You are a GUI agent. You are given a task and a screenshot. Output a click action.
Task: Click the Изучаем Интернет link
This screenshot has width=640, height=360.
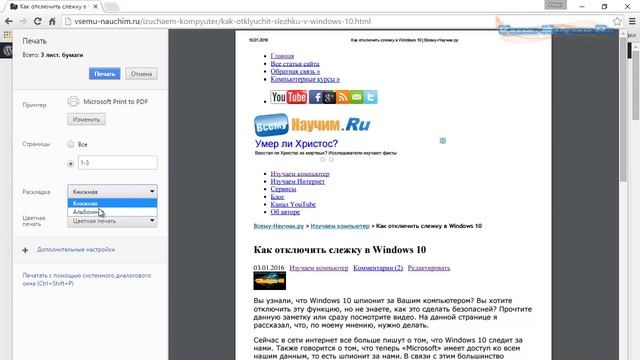click(x=298, y=181)
